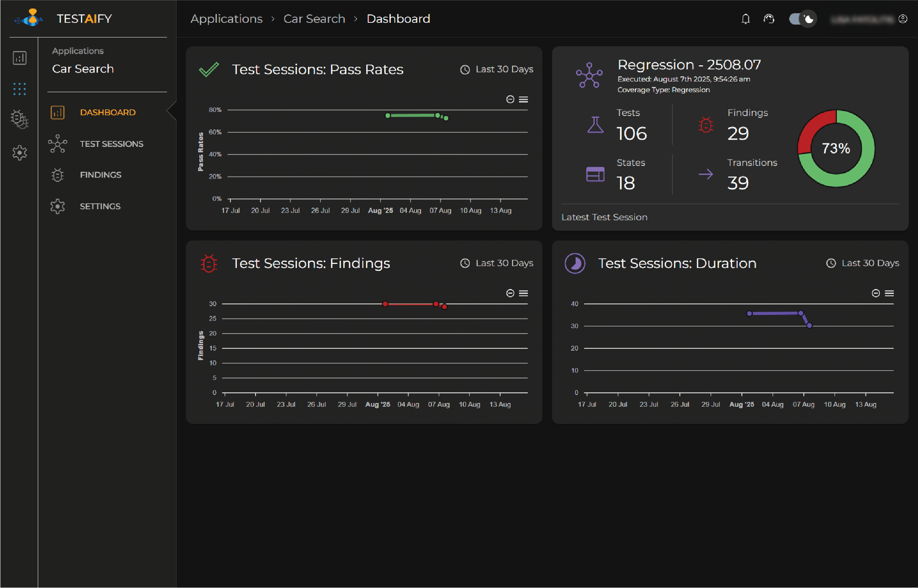This screenshot has height=588, width=918.
Task: Zoom out the Duration chart
Action: 876,293
